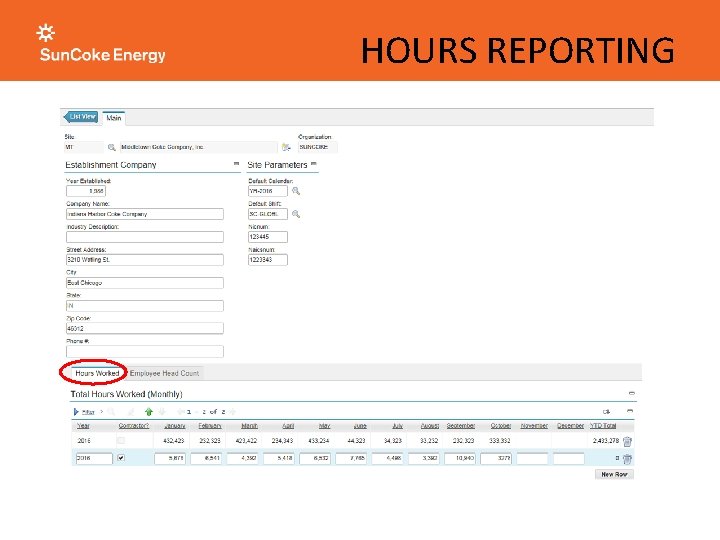Go to previous page arrow in table
The height and width of the screenshot is (540, 720).
(x=180, y=412)
